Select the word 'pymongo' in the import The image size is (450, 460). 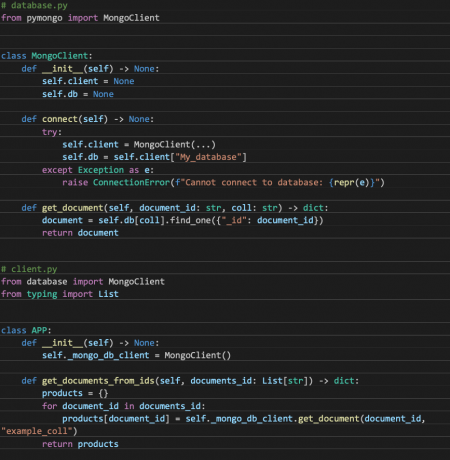pyautogui.click(x=44, y=18)
